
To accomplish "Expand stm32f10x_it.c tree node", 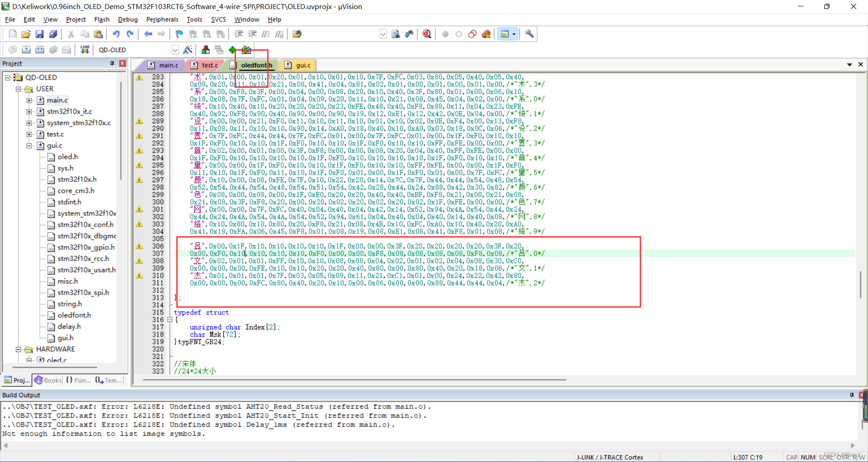I will [x=29, y=112].
